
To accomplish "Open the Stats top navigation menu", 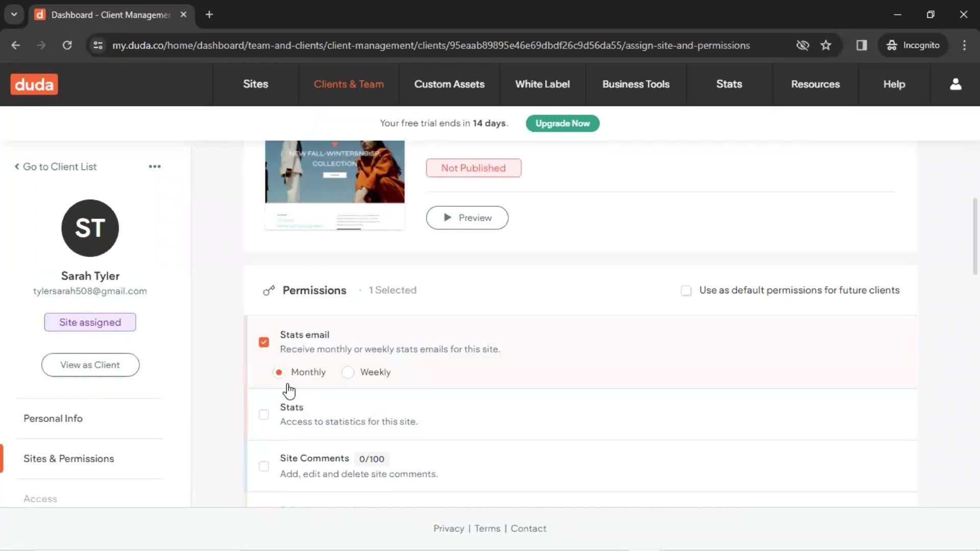I will (729, 84).
